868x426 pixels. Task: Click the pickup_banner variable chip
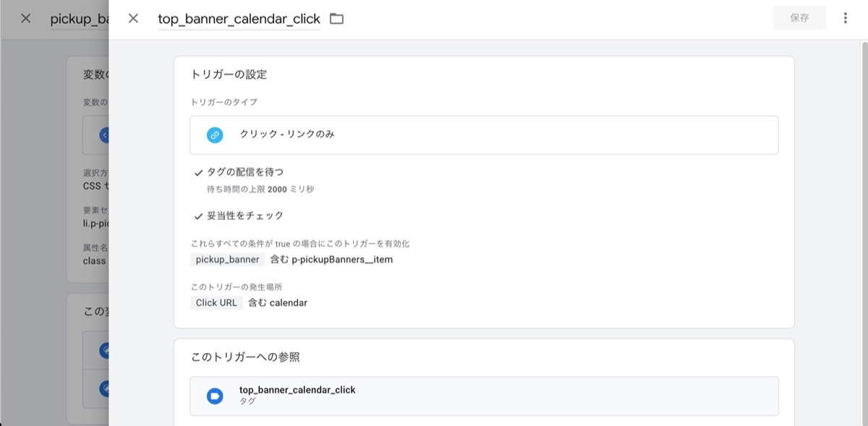[227, 260]
